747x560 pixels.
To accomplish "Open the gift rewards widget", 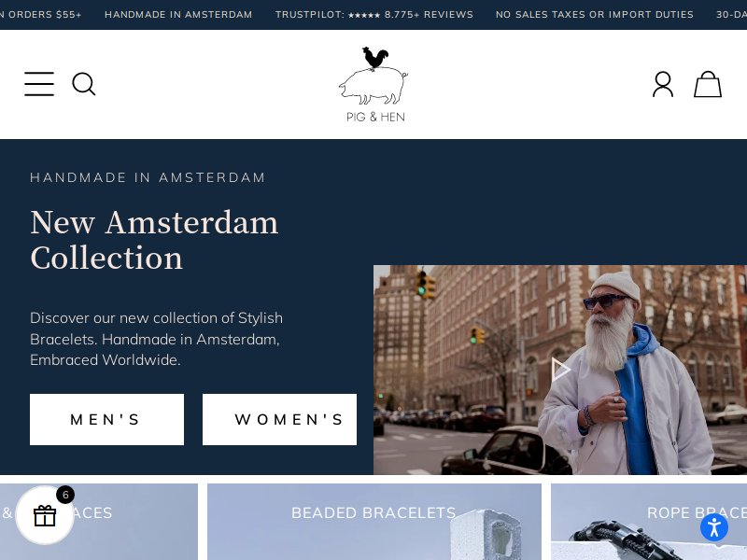I will 45,515.
